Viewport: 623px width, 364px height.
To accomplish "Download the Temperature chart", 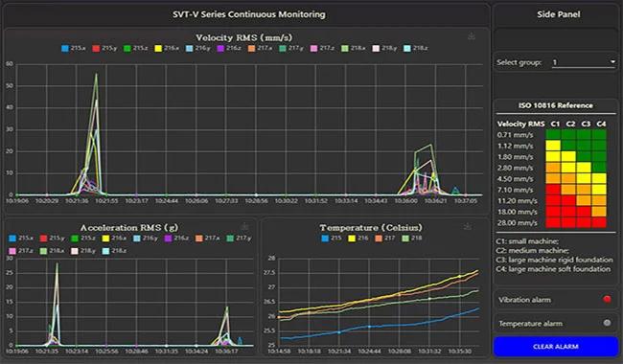I will (x=468, y=226).
